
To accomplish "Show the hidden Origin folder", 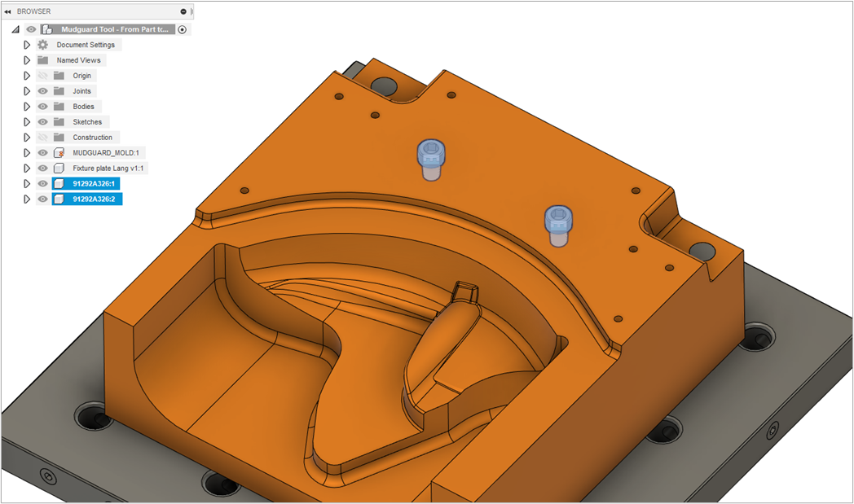I will tap(42, 76).
